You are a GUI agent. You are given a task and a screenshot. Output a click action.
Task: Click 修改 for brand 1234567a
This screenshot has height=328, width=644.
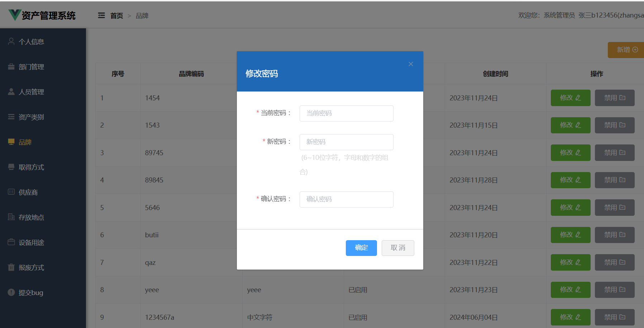coord(571,317)
